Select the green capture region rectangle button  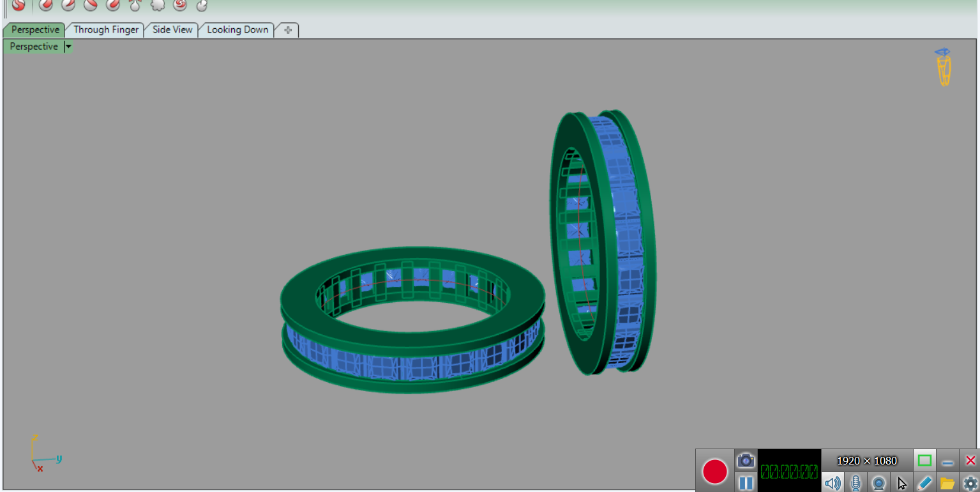point(924,460)
